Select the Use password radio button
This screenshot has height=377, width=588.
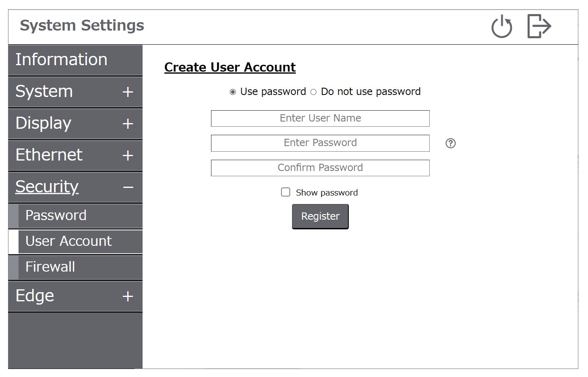[x=233, y=92]
